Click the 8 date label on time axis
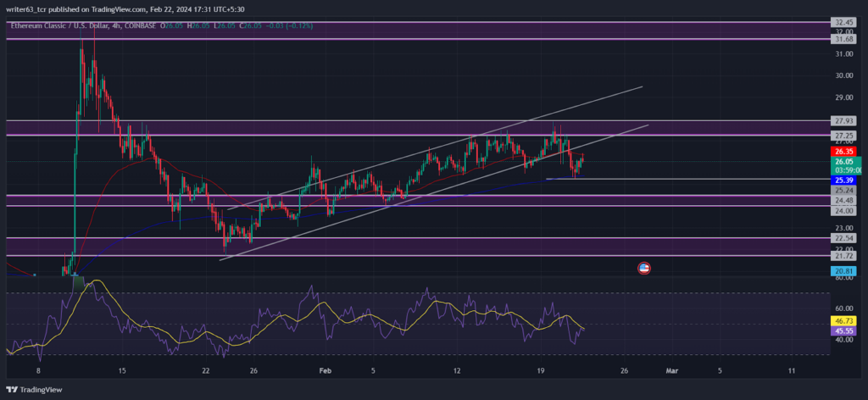 [38, 370]
